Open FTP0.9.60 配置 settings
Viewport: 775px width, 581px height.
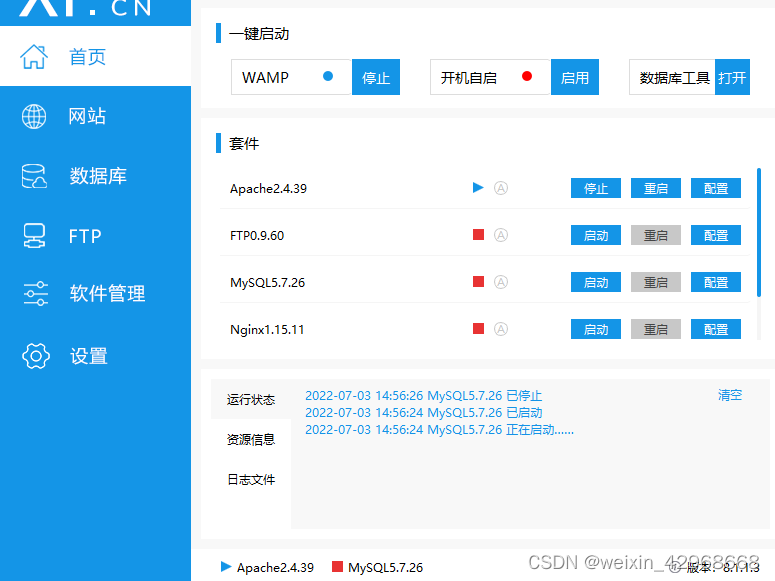tap(716, 235)
